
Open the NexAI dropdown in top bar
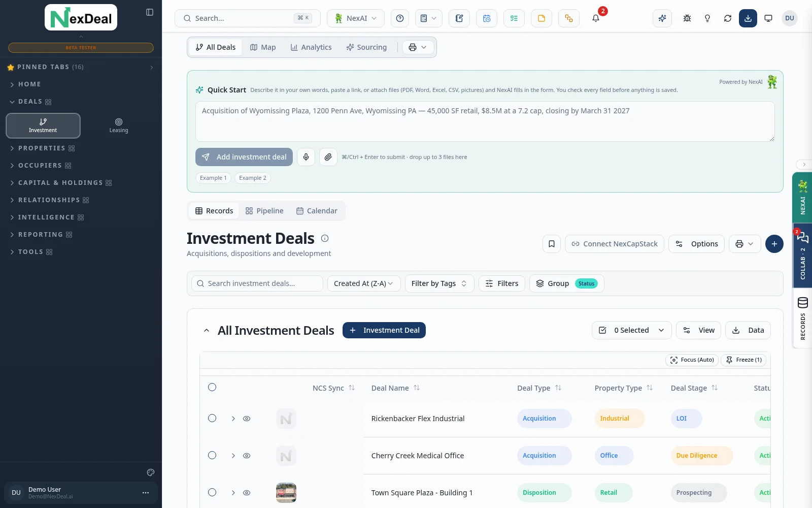click(356, 18)
